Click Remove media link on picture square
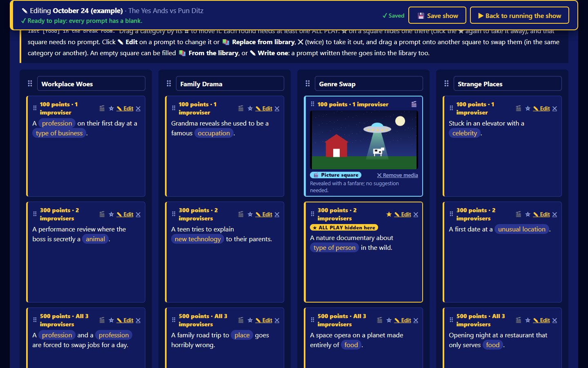Image resolution: width=588 pixels, height=368 pixels. (x=397, y=175)
